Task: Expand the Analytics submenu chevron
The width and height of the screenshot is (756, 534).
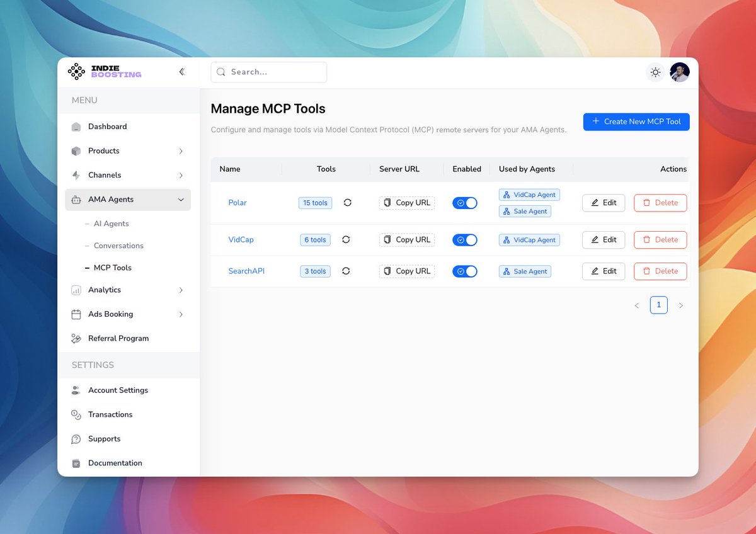Action: coord(181,290)
